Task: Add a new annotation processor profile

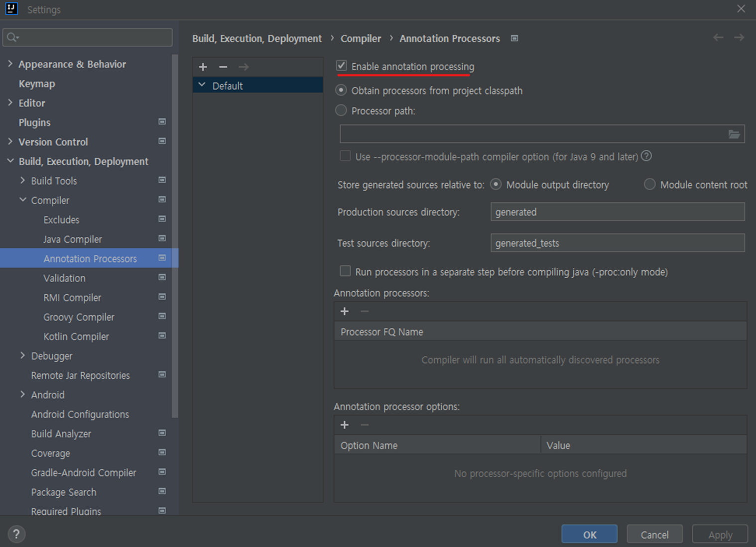Action: (203, 67)
